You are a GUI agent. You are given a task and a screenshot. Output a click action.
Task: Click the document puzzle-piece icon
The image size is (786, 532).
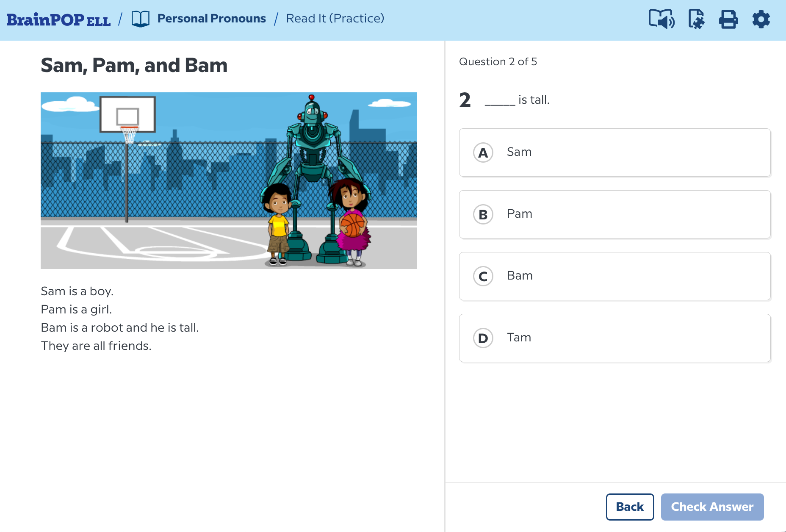[696, 19]
